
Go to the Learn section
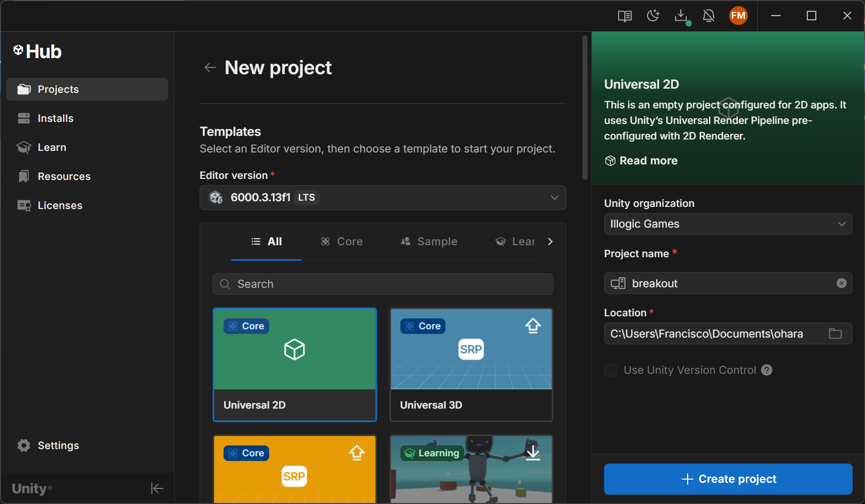[87, 147]
